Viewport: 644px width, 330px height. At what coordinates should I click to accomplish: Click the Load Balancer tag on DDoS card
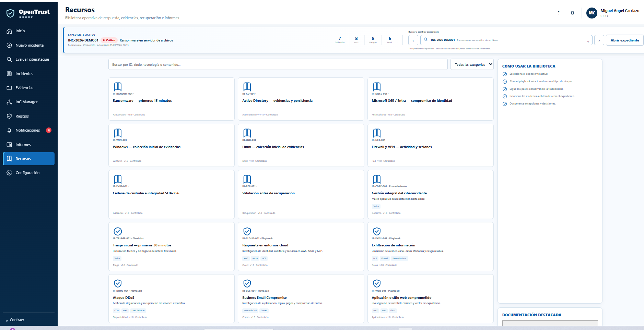pos(138,310)
